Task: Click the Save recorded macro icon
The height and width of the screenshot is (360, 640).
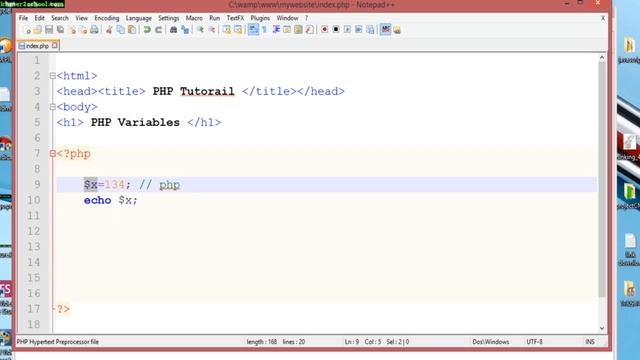Action: 370,30
